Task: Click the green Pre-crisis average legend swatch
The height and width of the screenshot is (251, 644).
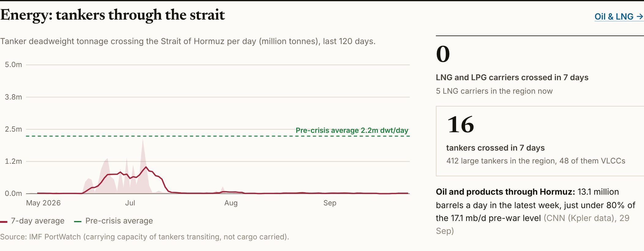Action: click(78, 221)
